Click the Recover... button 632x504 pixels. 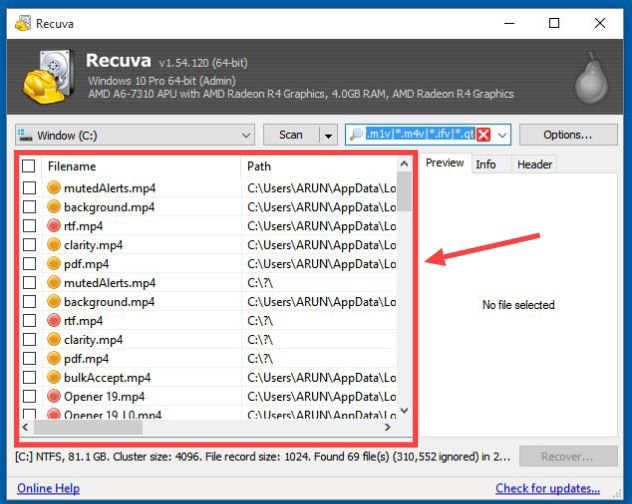coord(568,456)
